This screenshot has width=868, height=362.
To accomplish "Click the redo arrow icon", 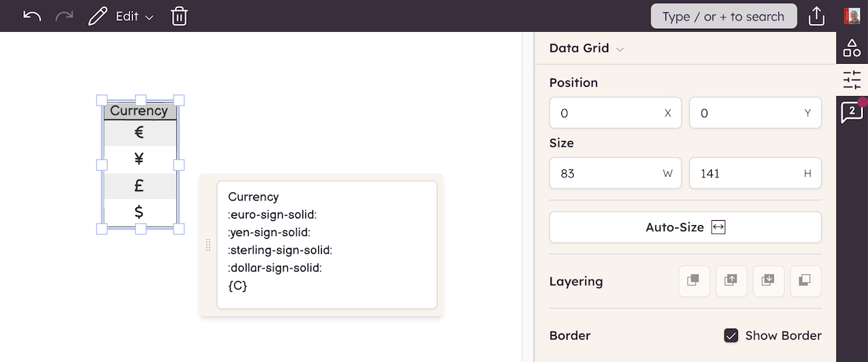I will [64, 16].
